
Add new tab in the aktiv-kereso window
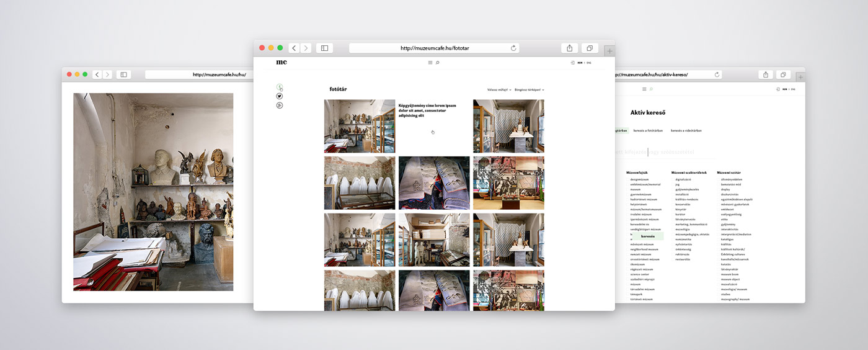coord(800,77)
